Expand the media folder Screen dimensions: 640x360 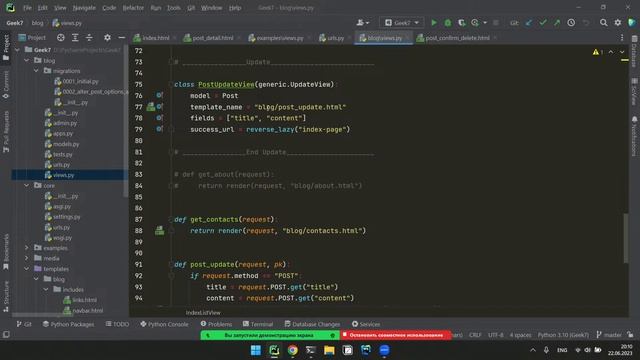pos(27,258)
